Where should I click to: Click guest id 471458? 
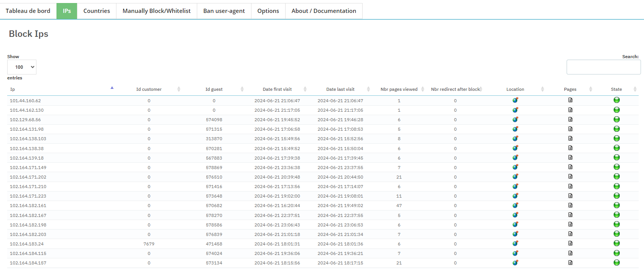point(214,244)
